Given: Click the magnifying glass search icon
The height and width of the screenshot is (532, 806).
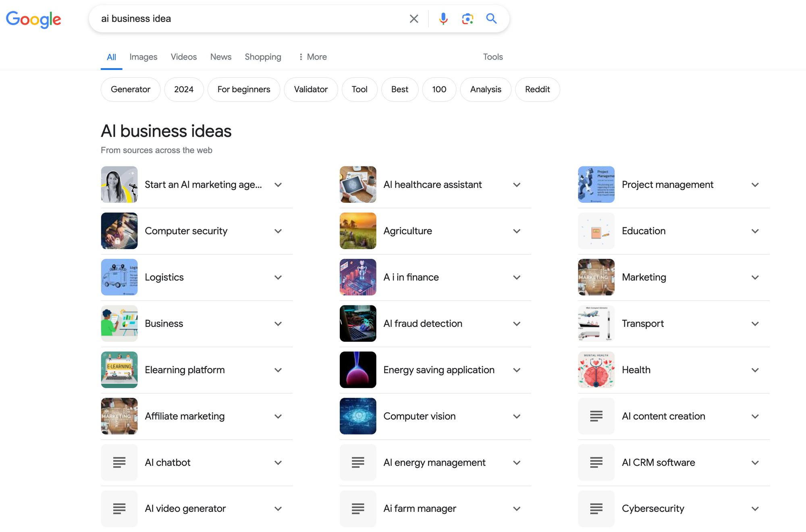Looking at the screenshot, I should pos(491,19).
